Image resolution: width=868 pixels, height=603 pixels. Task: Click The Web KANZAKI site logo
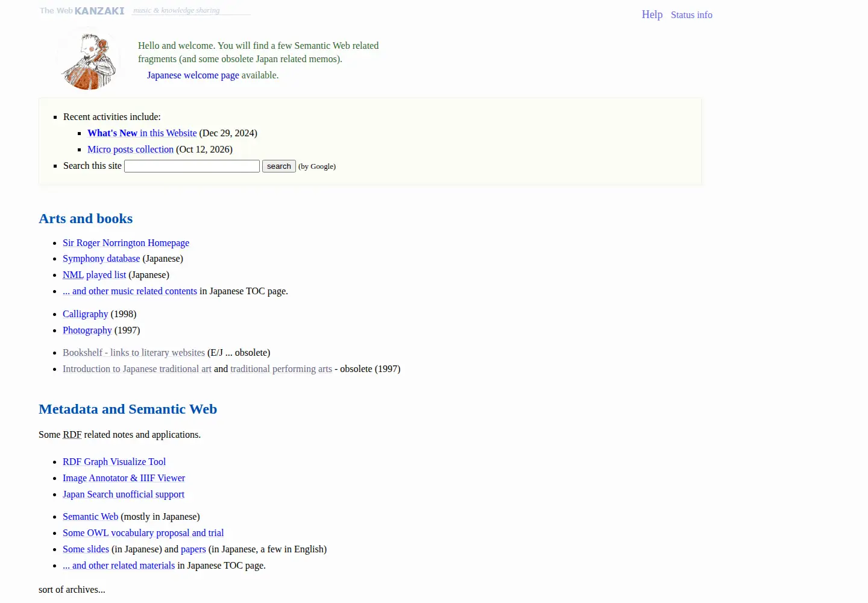coord(82,11)
